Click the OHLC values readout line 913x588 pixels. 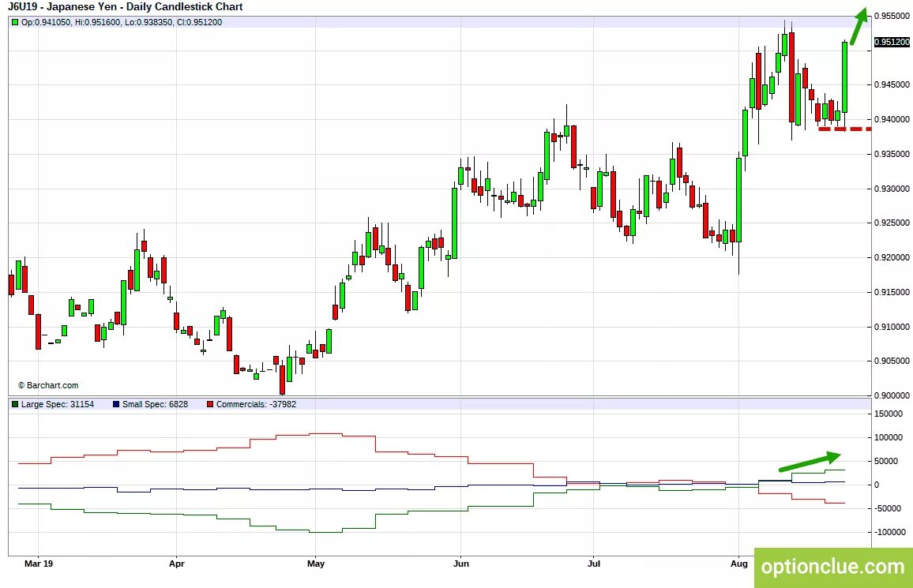coord(122,22)
